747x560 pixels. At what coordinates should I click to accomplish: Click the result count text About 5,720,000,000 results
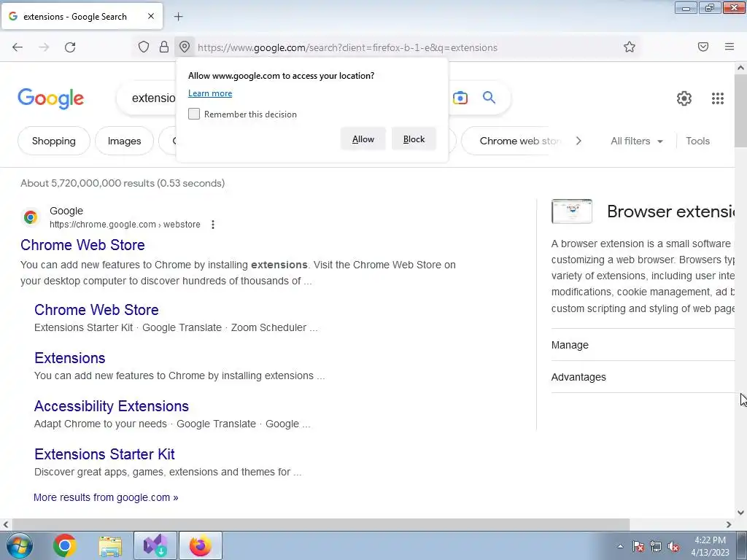(123, 183)
